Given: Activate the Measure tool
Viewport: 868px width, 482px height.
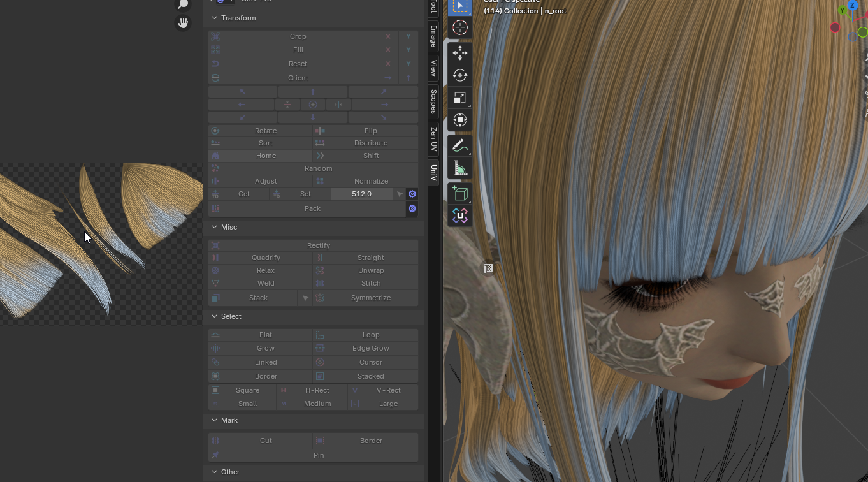Looking at the screenshot, I should (x=459, y=168).
